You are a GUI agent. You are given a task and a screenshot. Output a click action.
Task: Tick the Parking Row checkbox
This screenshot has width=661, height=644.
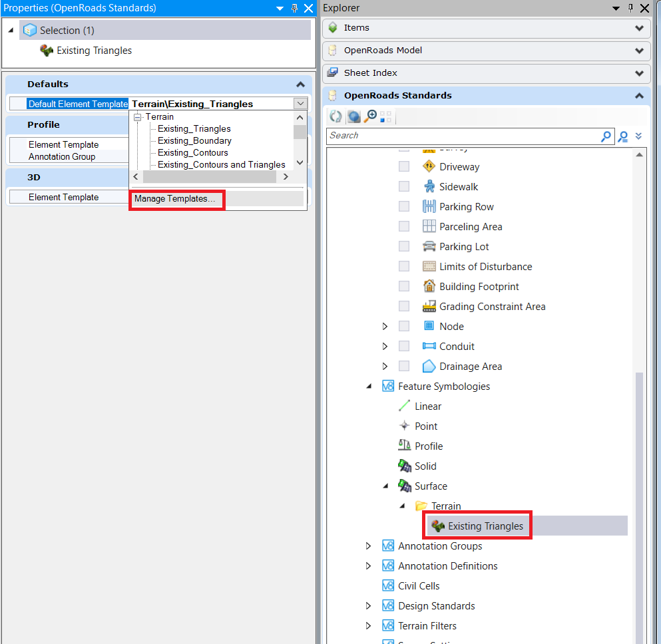coord(404,206)
